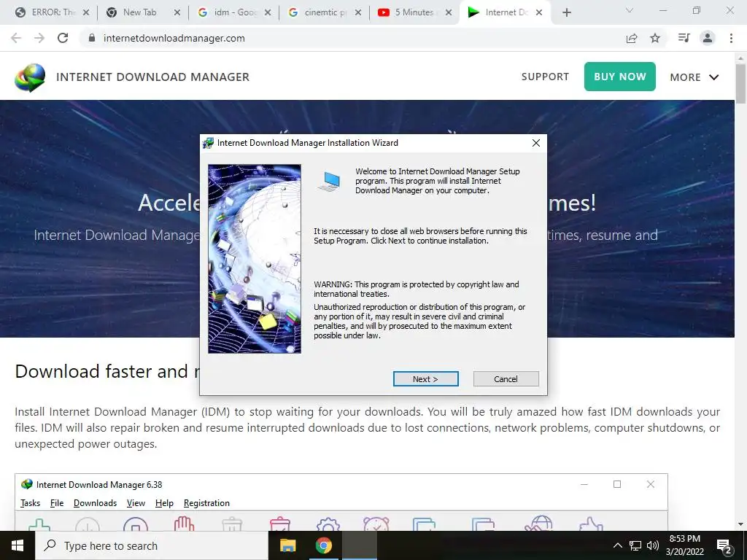This screenshot has width=747, height=560.
Task: Click the BUY NOW button
Action: (x=620, y=77)
